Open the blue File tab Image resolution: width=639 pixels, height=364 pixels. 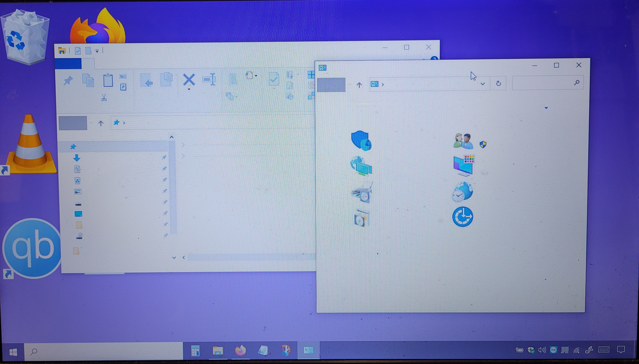pyautogui.click(x=68, y=63)
